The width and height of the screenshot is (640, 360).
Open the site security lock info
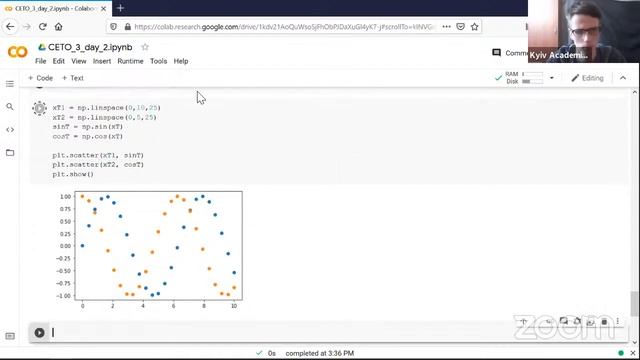(x=127, y=27)
